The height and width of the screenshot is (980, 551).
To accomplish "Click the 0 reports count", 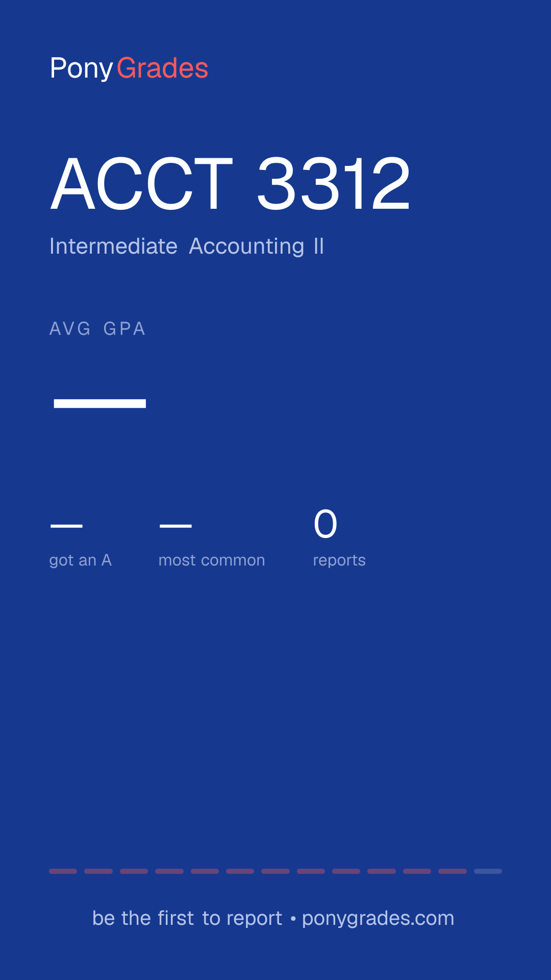I will [x=325, y=524].
